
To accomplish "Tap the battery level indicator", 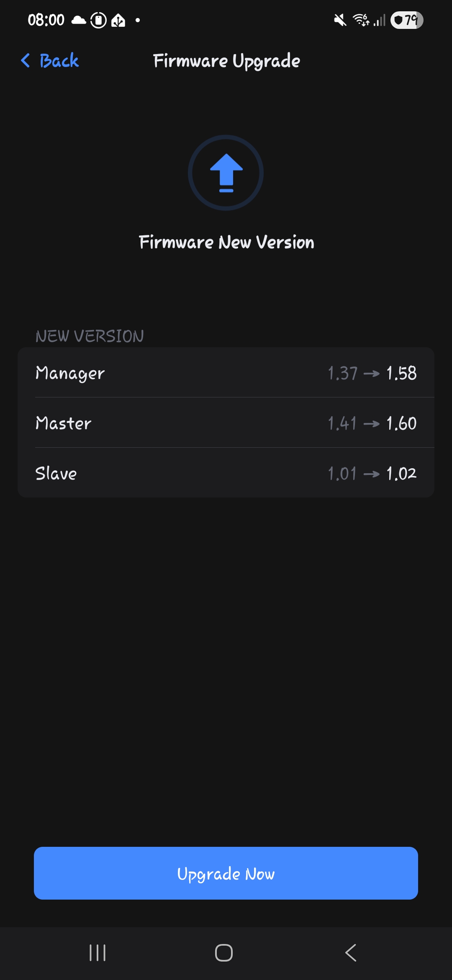I will pyautogui.click(x=406, y=20).
